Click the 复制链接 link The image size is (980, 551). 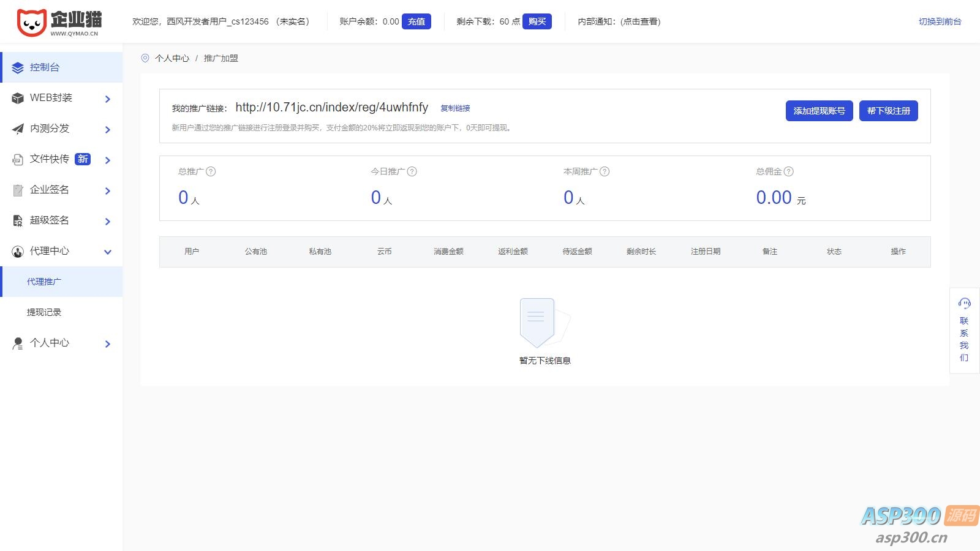point(455,108)
